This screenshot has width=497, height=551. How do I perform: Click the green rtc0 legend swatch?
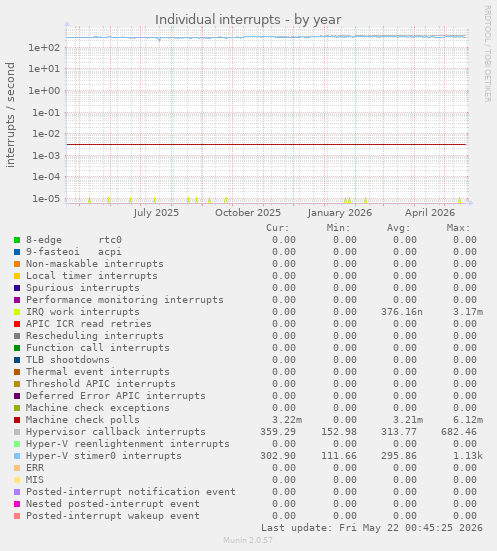point(17,240)
